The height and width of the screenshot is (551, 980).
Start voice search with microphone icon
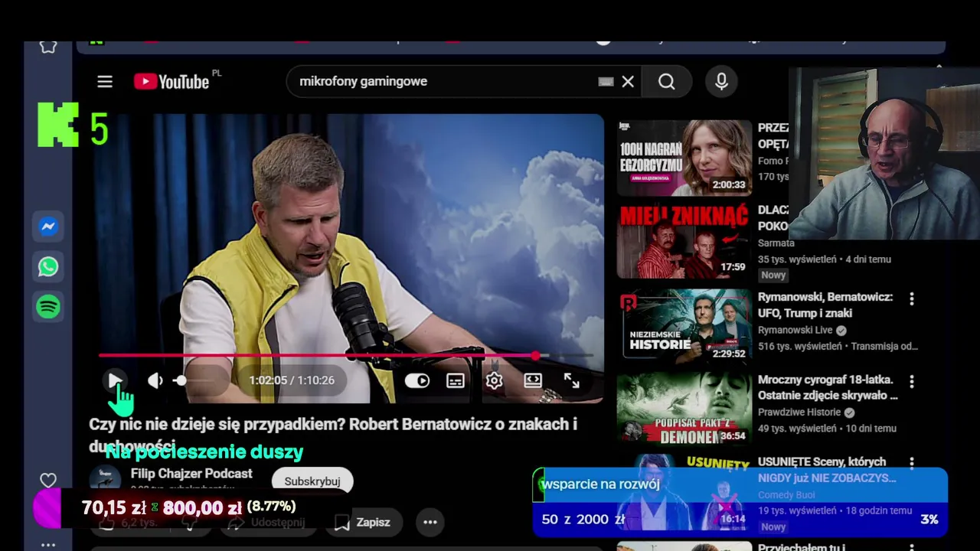(x=721, y=81)
